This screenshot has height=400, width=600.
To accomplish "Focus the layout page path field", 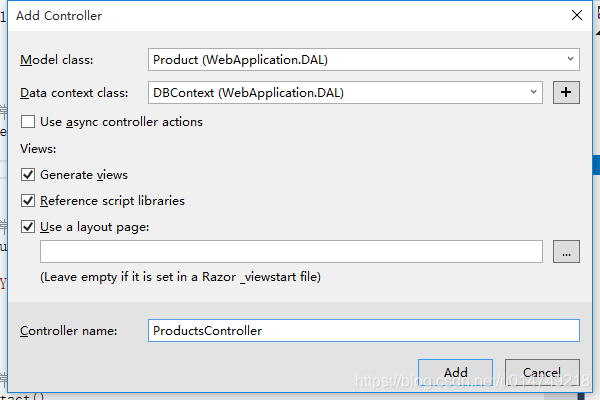I will click(291, 251).
